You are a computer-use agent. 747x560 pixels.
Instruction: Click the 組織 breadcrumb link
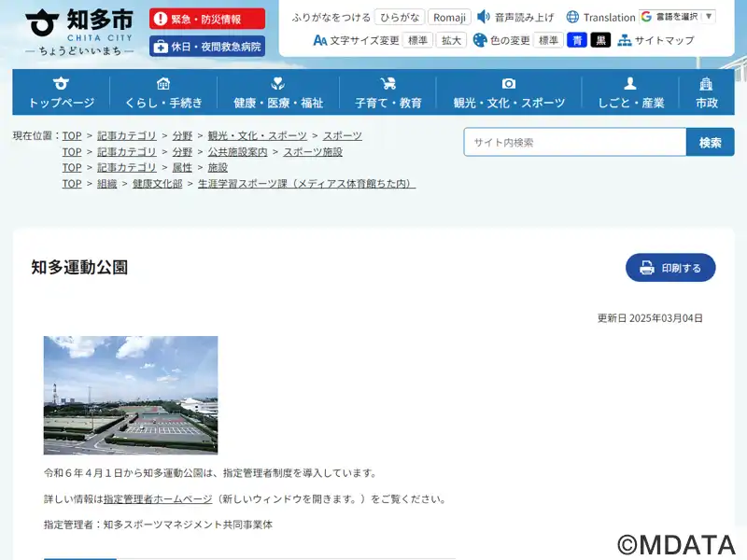pos(106,183)
